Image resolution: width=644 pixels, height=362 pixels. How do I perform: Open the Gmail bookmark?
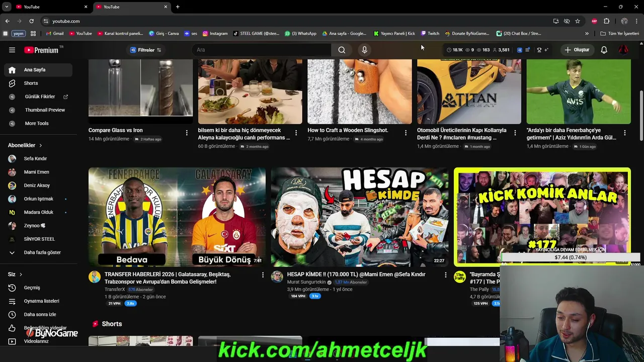[x=54, y=34]
